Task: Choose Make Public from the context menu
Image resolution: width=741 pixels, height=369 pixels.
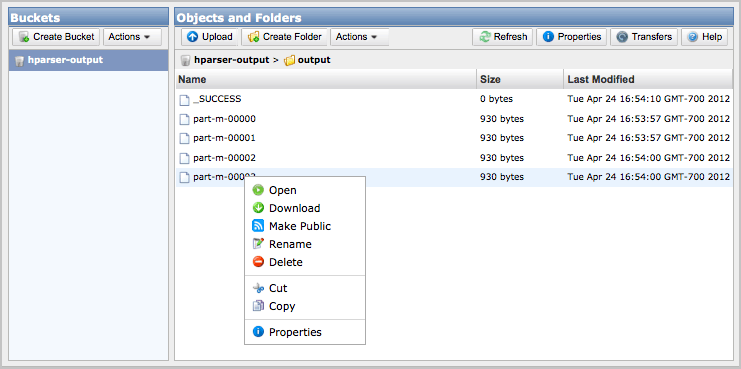Action: point(305,226)
